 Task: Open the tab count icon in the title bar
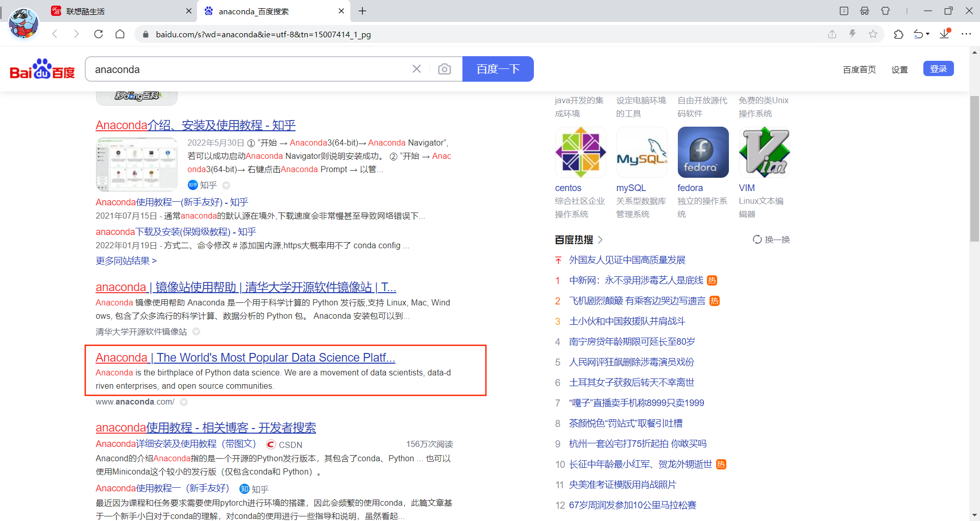[x=844, y=11]
